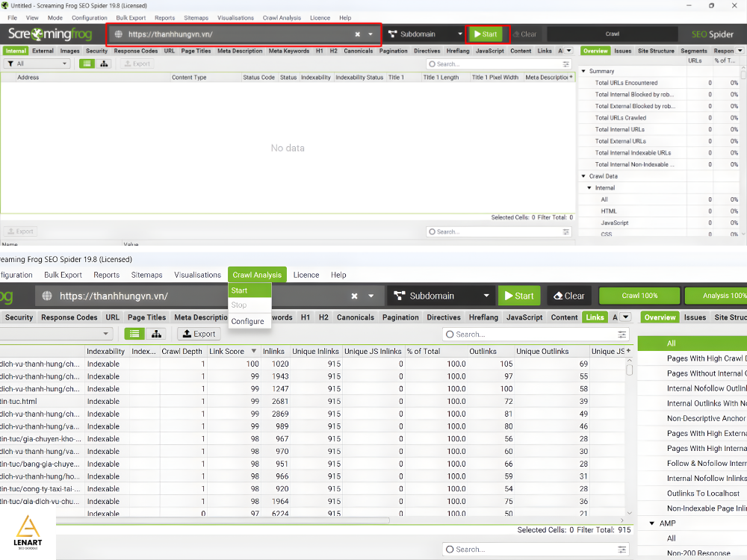Collapse the Crawl Data section
This screenshot has width=747, height=560.
[583, 176]
